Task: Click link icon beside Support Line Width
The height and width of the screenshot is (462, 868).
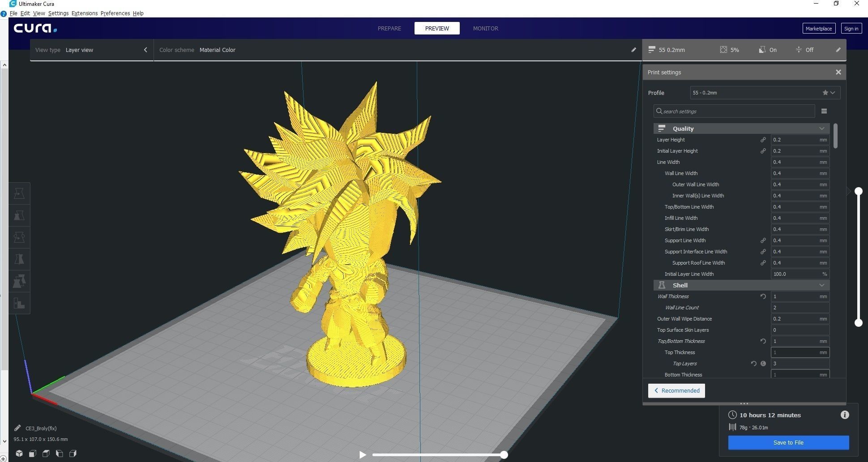Action: [x=763, y=240]
